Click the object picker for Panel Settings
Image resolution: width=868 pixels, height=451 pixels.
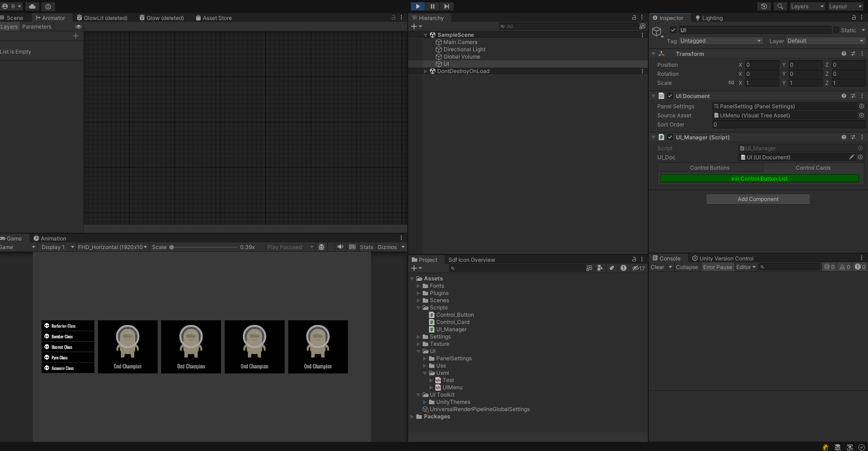pos(861,106)
